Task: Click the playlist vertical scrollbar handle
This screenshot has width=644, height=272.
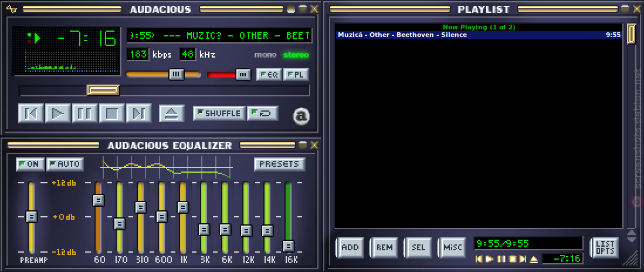Action: click(x=631, y=33)
